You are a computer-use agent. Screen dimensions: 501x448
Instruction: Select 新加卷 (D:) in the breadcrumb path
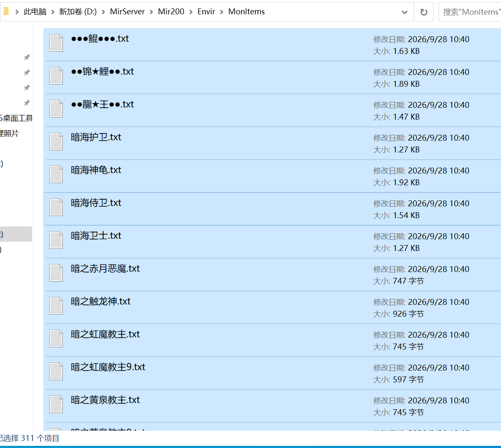point(77,12)
